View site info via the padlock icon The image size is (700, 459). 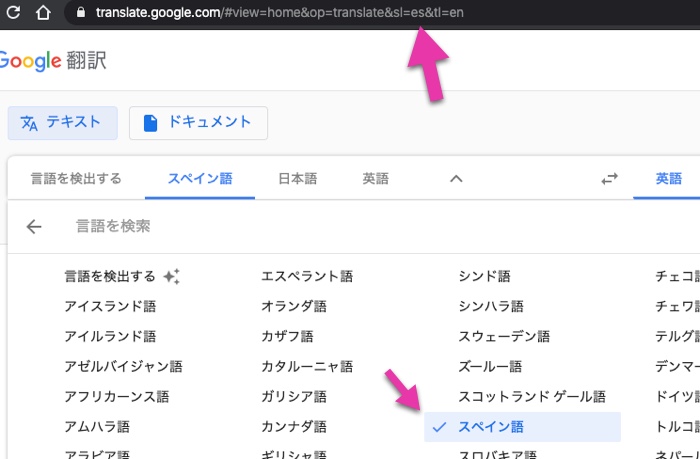click(x=81, y=12)
